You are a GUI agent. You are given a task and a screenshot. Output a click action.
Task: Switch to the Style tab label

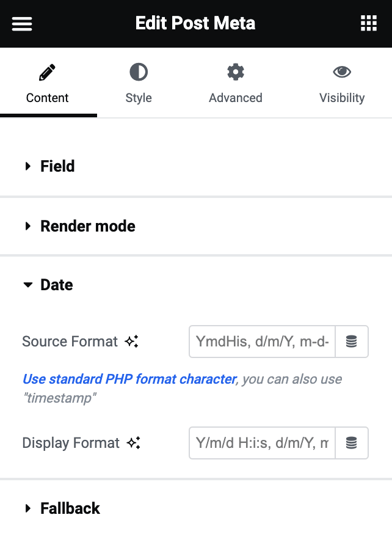[139, 98]
